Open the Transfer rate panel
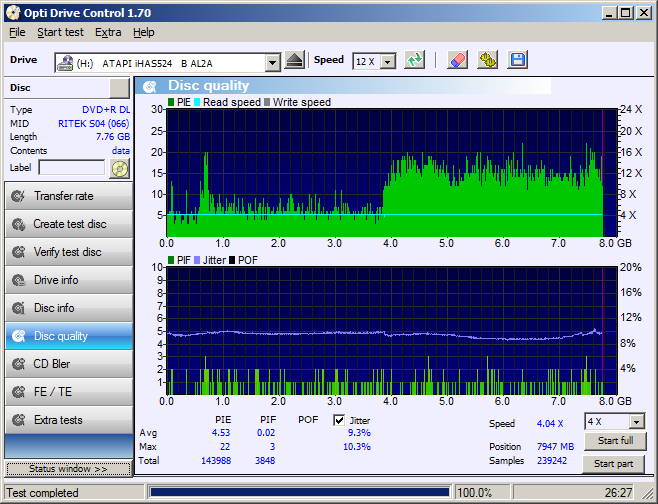The height and width of the screenshot is (504, 658). pyautogui.click(x=69, y=196)
